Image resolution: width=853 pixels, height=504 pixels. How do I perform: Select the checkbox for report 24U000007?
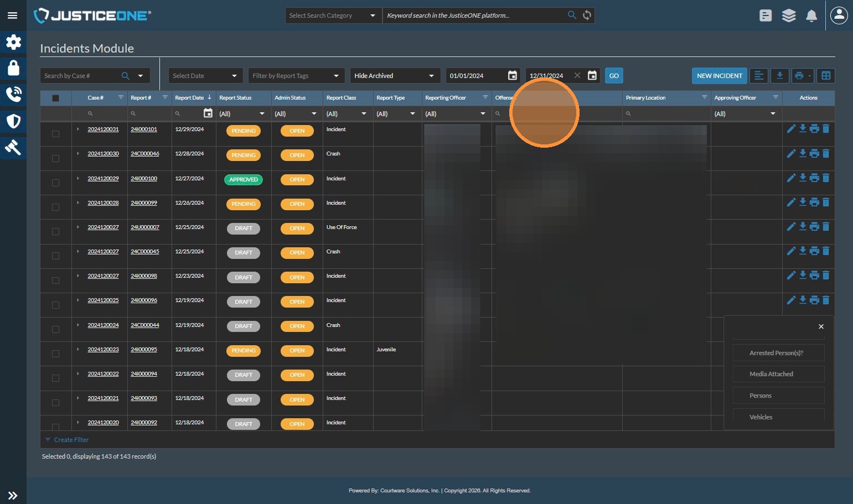(x=55, y=231)
